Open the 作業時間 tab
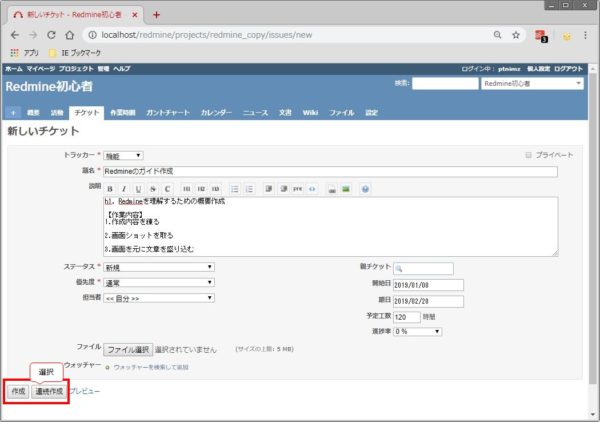 pyautogui.click(x=122, y=113)
